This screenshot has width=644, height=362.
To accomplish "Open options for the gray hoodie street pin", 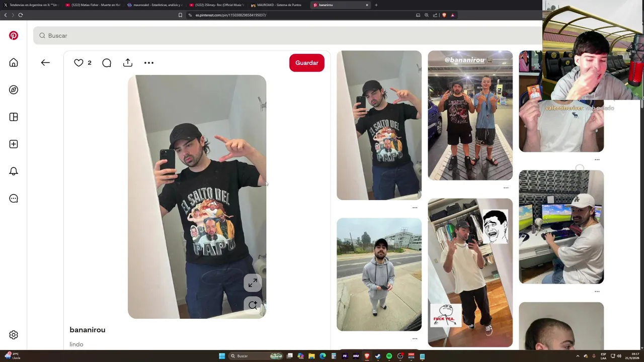I will 415,338.
